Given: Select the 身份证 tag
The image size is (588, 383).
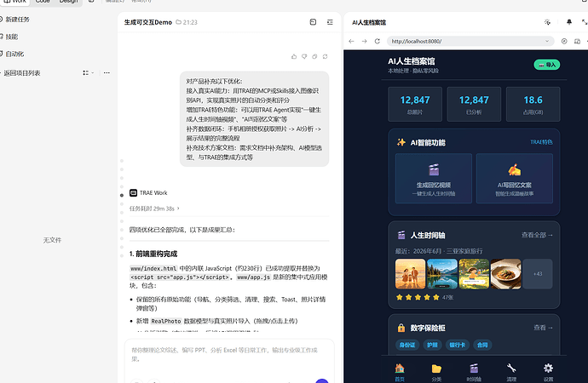Looking at the screenshot, I should coord(407,345).
